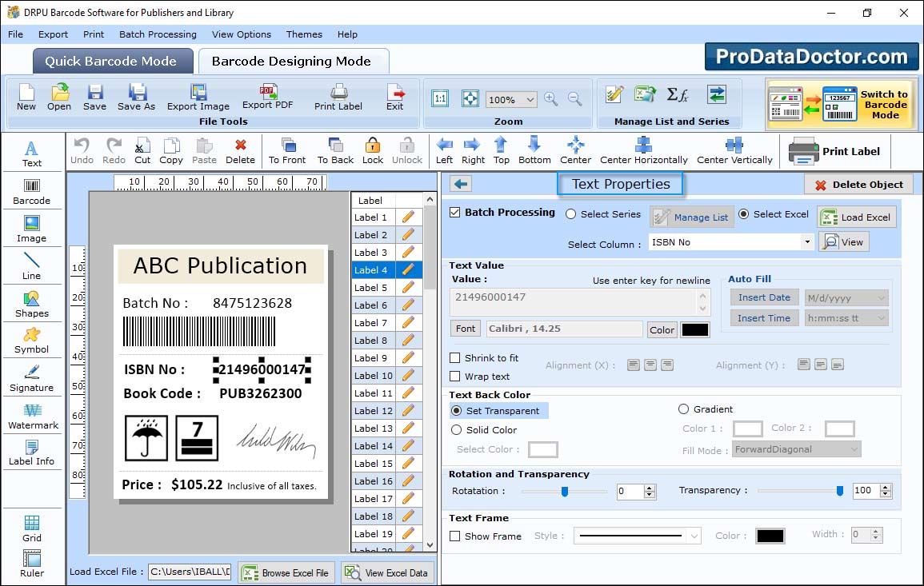Select the Solid Color radio button
The width and height of the screenshot is (924, 586).
pos(458,430)
